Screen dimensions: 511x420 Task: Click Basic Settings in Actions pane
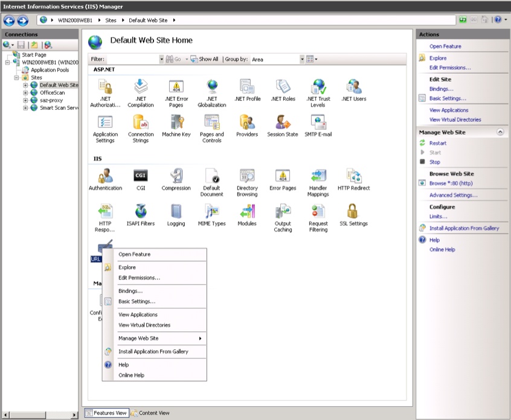(448, 98)
